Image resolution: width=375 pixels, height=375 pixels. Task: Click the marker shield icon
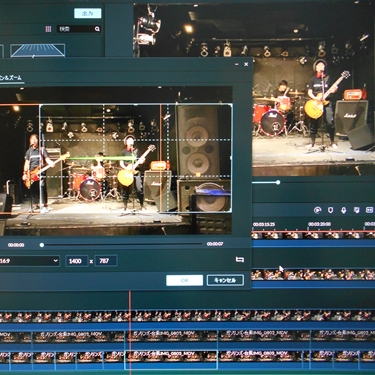click(x=330, y=210)
